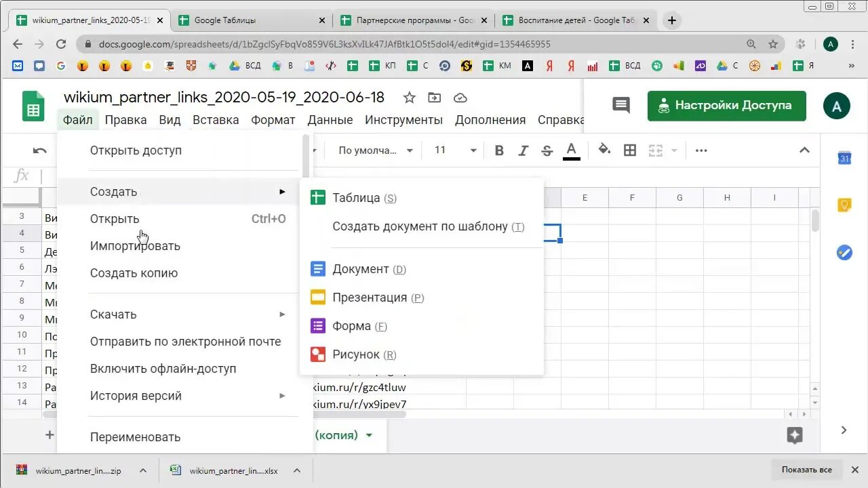Switch to the Партнерские программы tab

point(413,20)
